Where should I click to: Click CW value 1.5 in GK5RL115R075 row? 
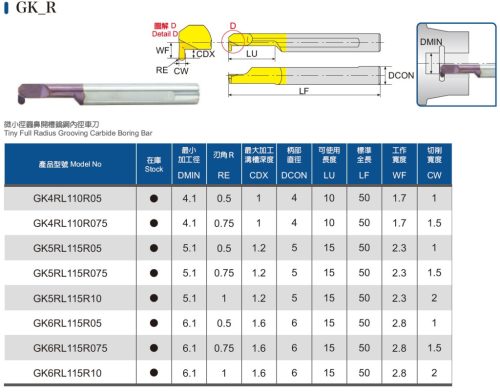434,273
